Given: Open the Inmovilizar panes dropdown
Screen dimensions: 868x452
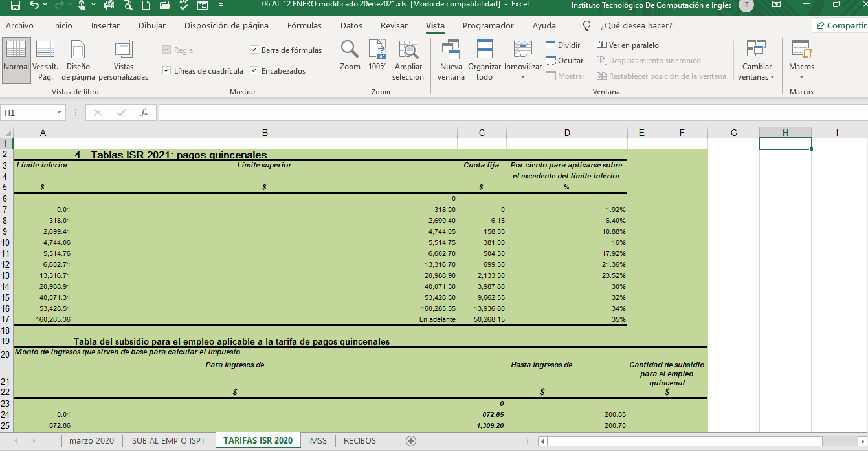Looking at the screenshot, I should pyautogui.click(x=523, y=60).
